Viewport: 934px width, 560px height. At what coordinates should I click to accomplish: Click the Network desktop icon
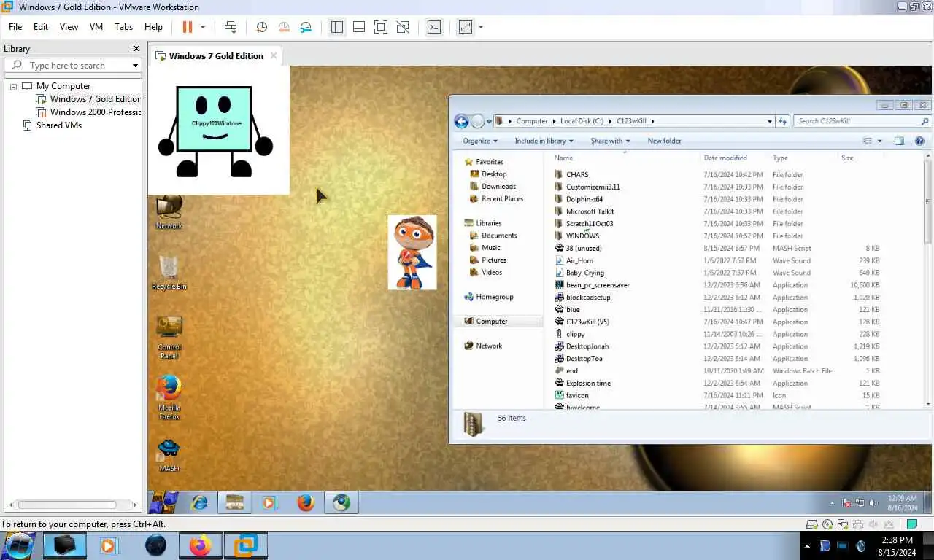click(169, 212)
